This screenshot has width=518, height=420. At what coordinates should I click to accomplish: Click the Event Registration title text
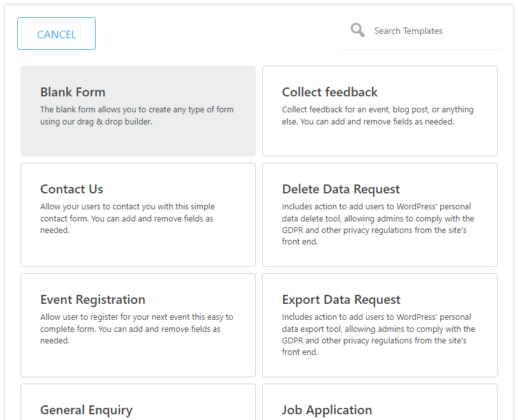[93, 300]
